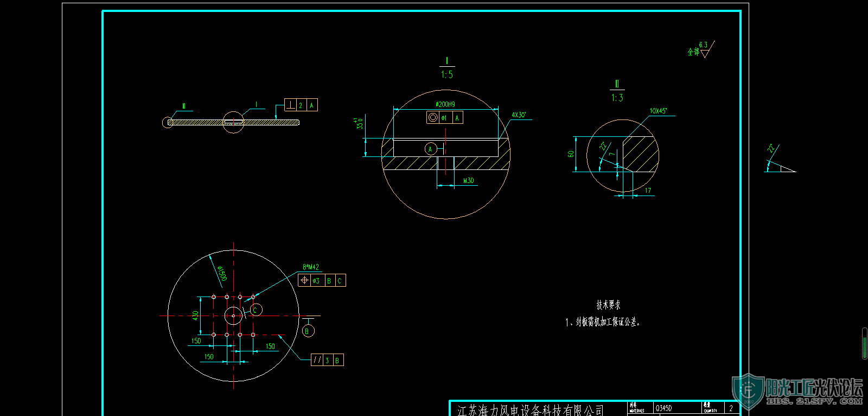868x416 pixels.
Task: Select the 8*M42 hole callout
Action: 311,267
